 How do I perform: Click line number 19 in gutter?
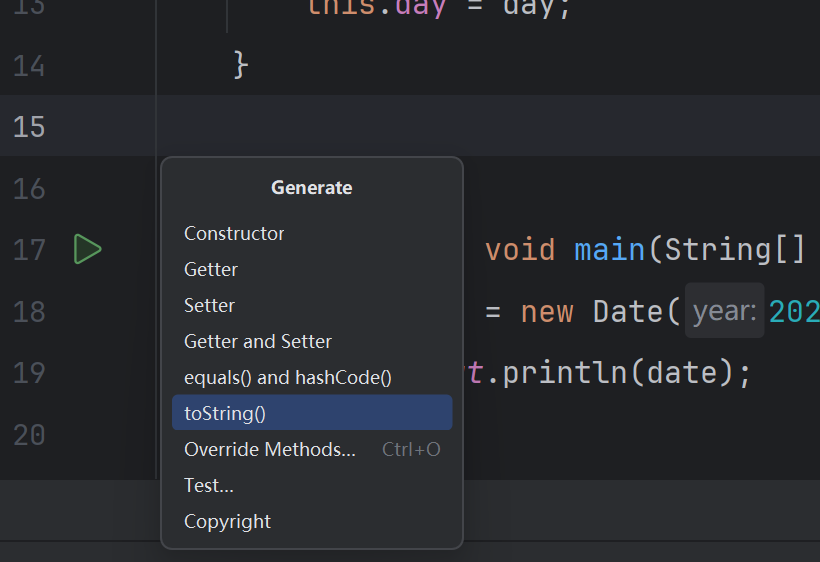coord(29,373)
